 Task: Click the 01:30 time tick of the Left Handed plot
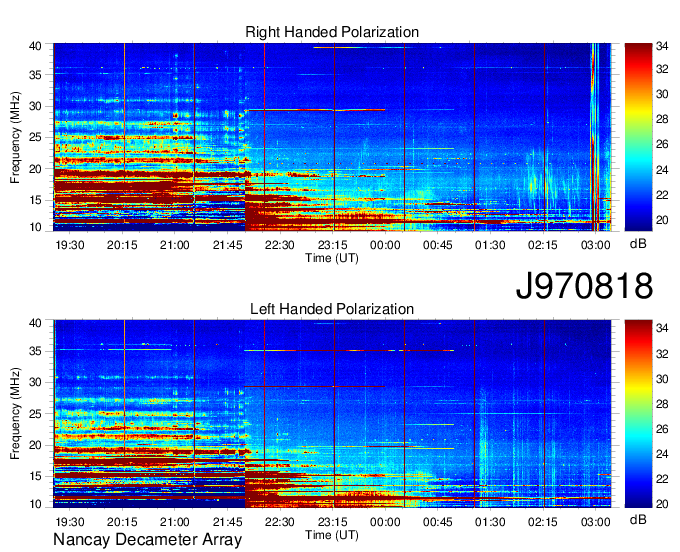pos(490,522)
